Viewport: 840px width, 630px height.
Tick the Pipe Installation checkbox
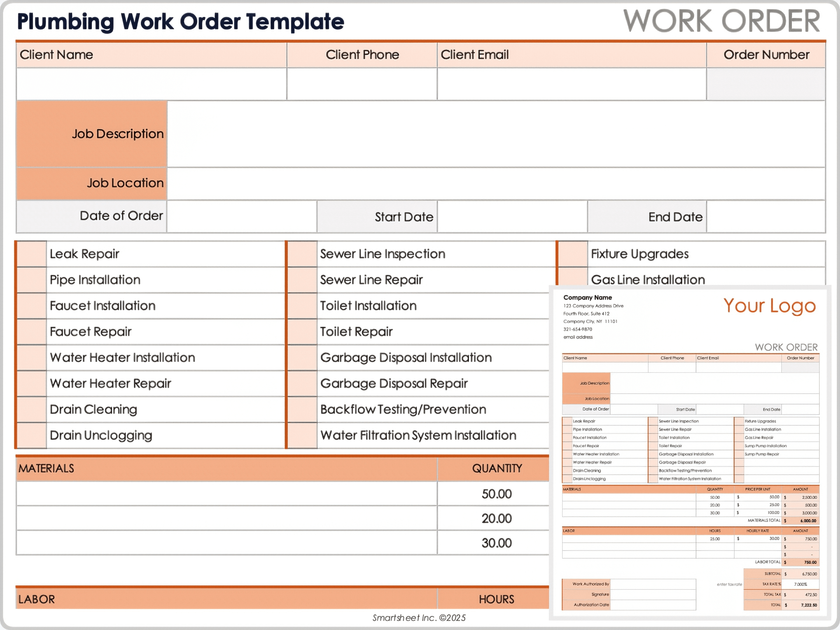click(31, 280)
